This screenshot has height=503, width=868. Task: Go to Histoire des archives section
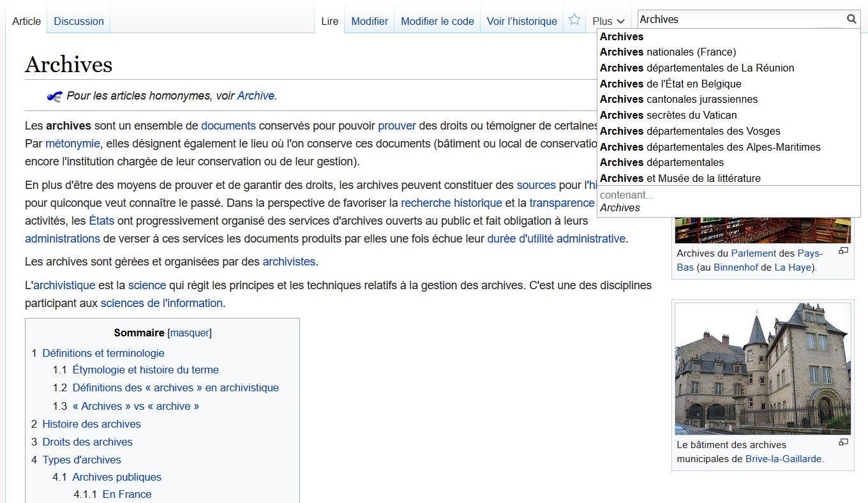91,424
